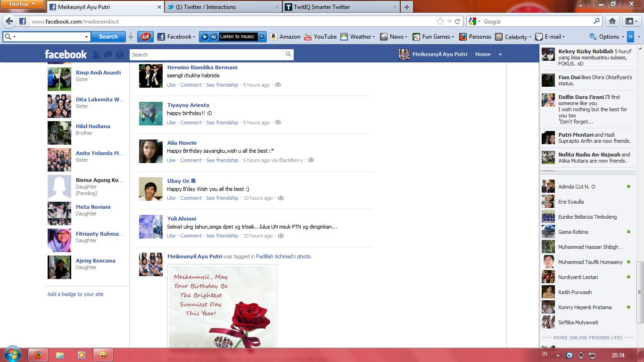
Task: Click the Ask toolbar Search button
Action: pyautogui.click(x=108, y=37)
